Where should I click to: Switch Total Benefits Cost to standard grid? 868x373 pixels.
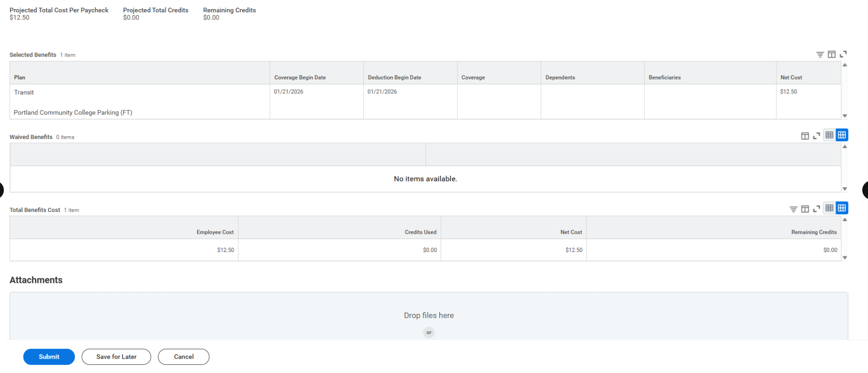coord(842,208)
